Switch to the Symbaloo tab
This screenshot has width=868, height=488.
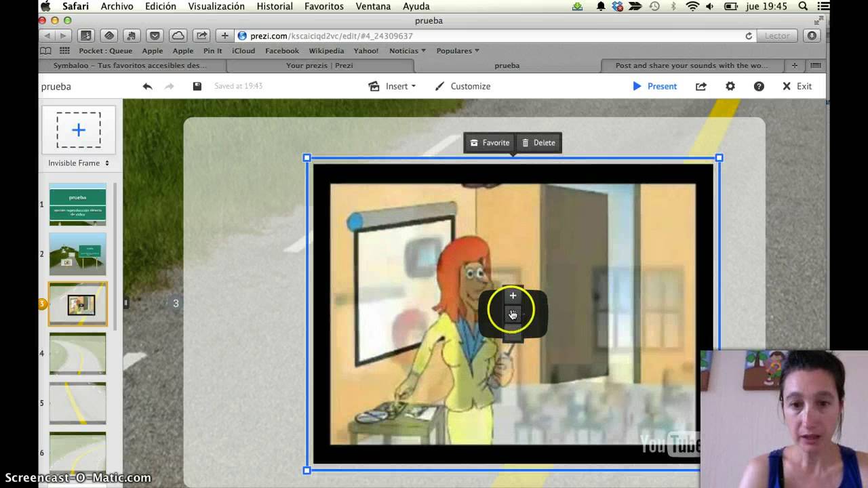[x=133, y=66]
